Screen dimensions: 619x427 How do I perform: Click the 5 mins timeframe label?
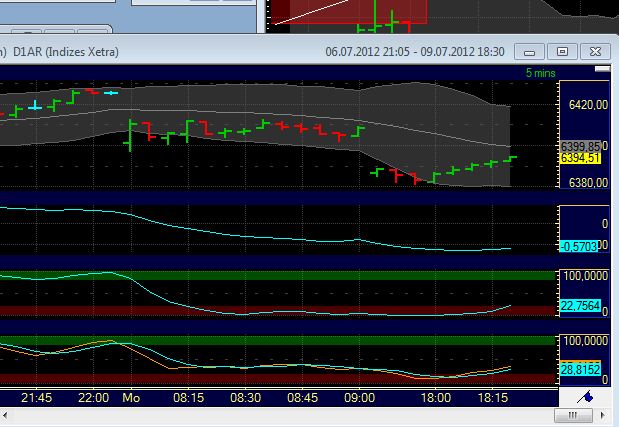540,73
